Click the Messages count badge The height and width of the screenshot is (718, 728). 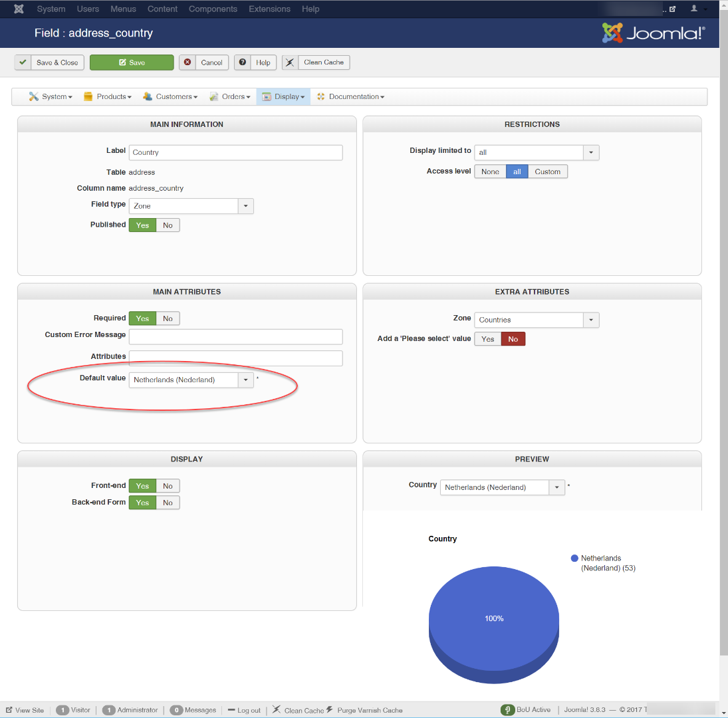[176, 710]
